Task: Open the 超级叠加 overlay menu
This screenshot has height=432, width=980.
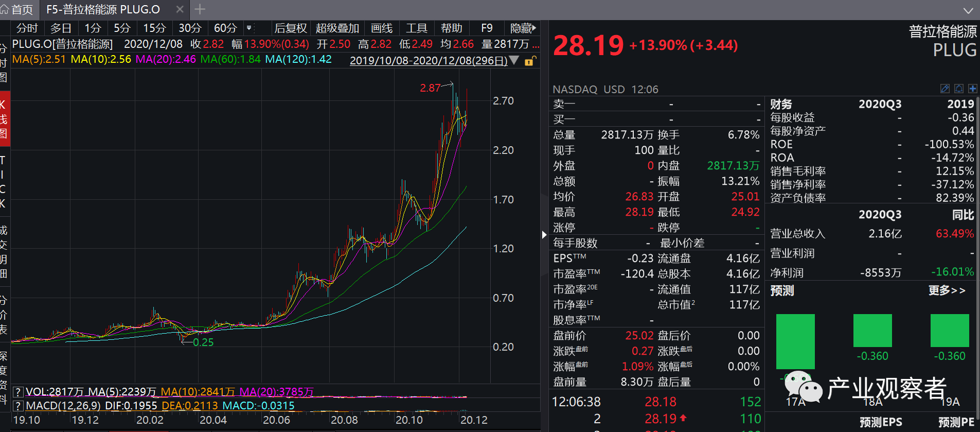Action: coord(337,28)
